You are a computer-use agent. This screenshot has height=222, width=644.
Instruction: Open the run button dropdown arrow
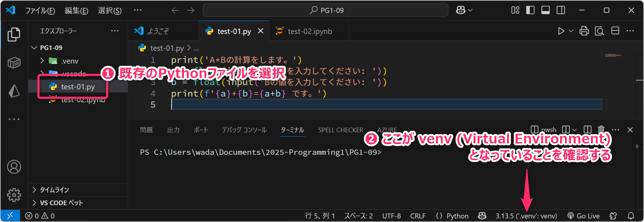[571, 31]
